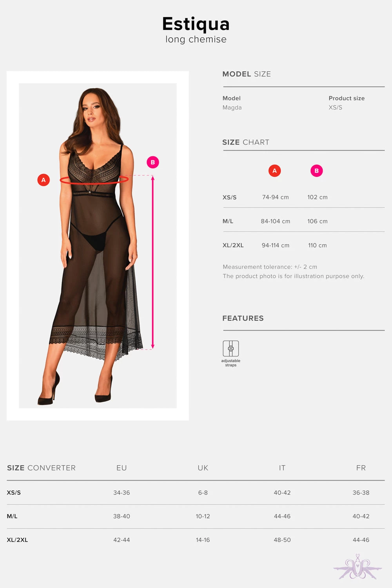The image size is (392, 588).
Task: Click the pink length measurement arrow
Action: click(153, 262)
